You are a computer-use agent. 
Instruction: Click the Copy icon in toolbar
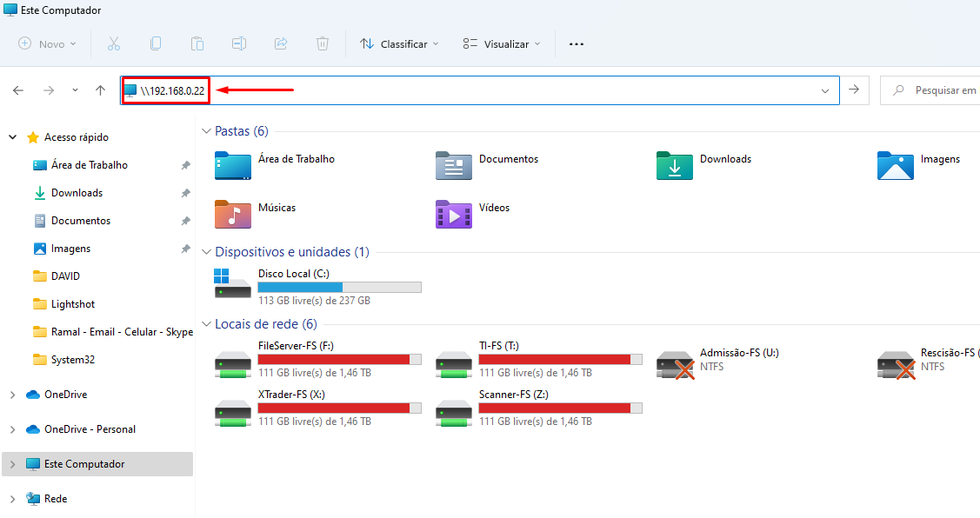tap(156, 43)
